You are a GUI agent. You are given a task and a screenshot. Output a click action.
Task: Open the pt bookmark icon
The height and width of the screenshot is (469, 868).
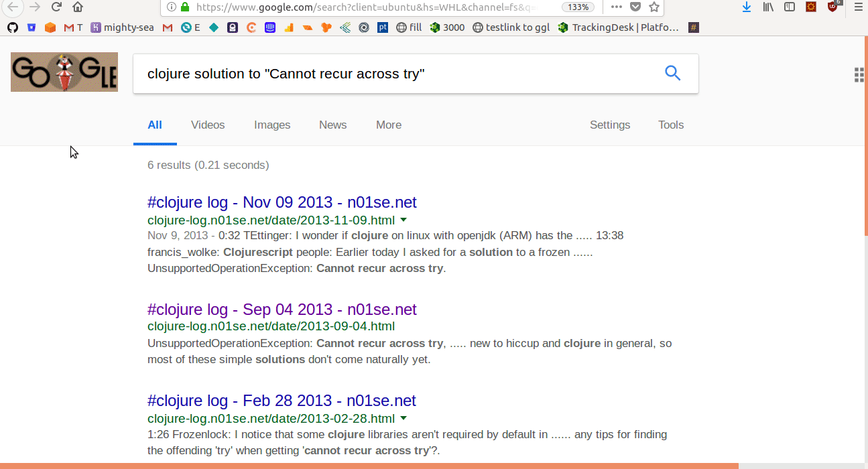tap(383, 27)
